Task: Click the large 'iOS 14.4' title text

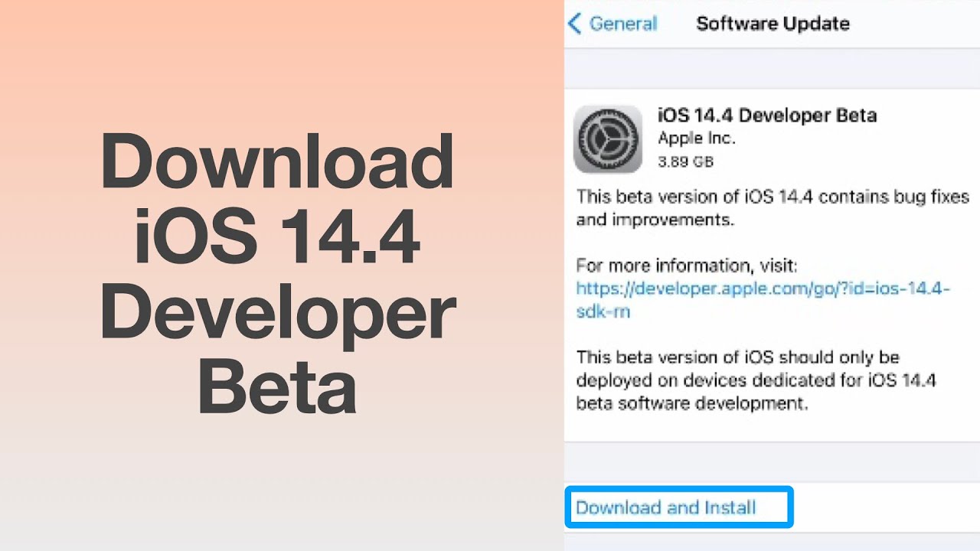Action: point(277,238)
